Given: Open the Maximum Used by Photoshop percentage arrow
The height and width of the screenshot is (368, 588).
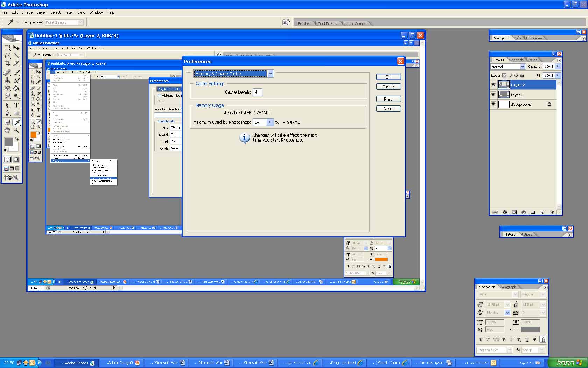Looking at the screenshot, I should click(x=269, y=122).
